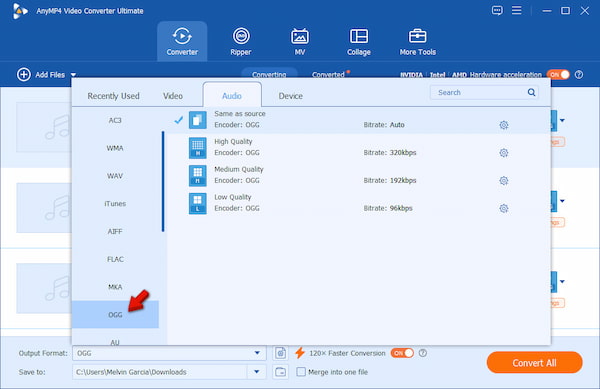Select MKA format in list
This screenshot has width=600, height=389.
click(x=115, y=287)
